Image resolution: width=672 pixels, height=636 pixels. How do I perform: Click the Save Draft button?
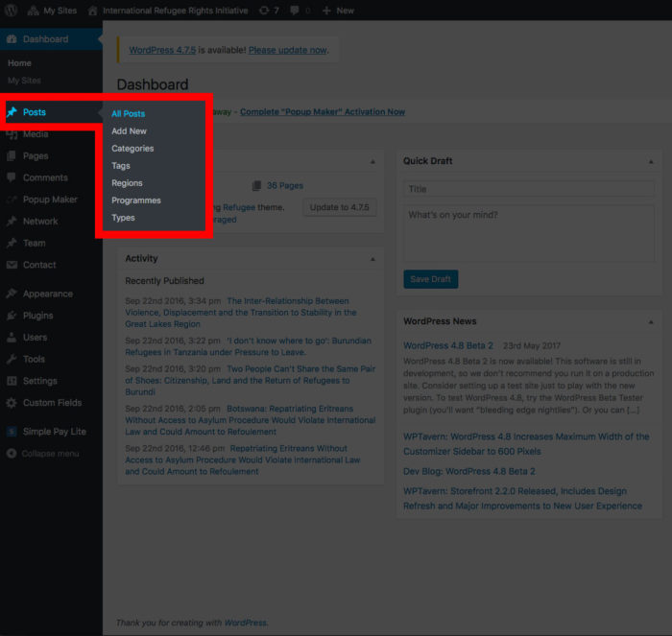430,279
